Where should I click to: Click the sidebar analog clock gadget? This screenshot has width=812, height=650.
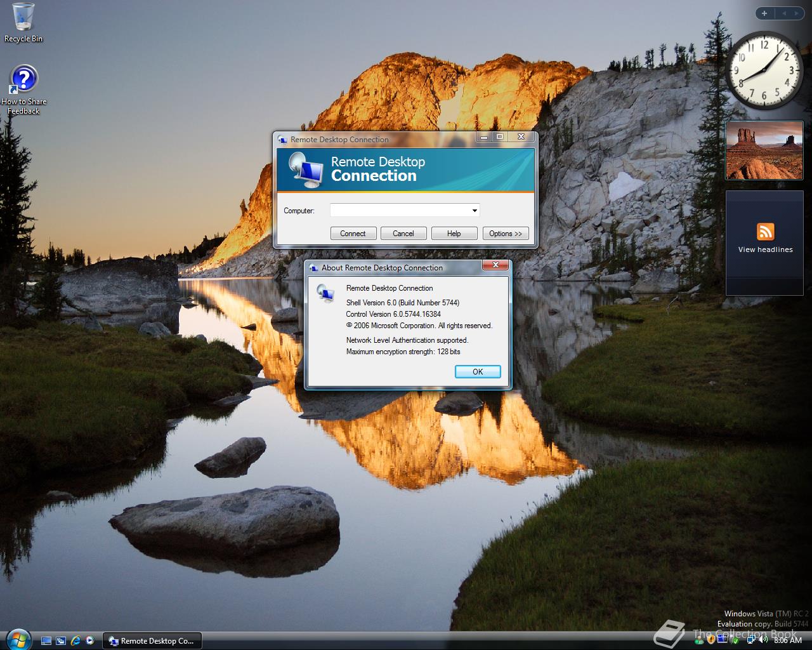pos(764,70)
